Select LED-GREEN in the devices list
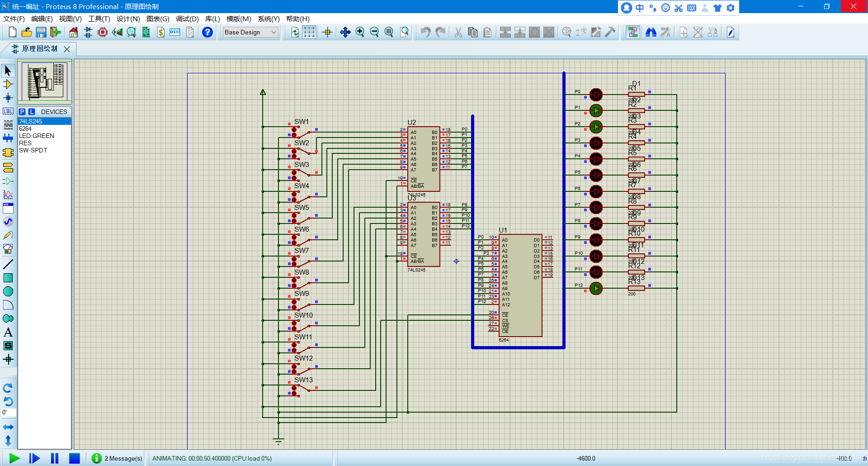The width and height of the screenshot is (868, 466). (x=44, y=136)
